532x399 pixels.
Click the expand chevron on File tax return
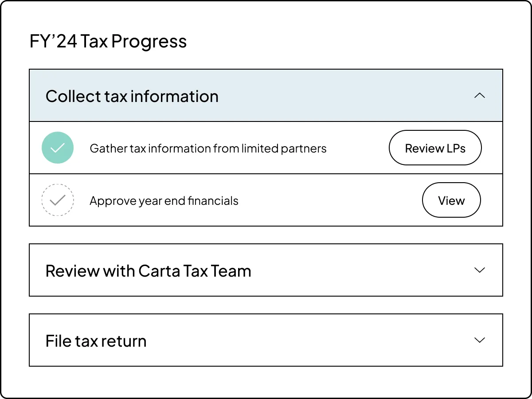pos(480,340)
